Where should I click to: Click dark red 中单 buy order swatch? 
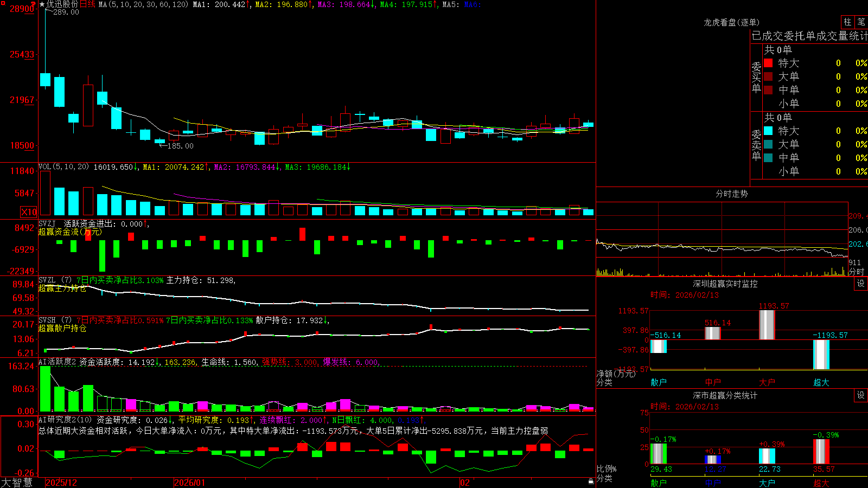[x=768, y=90]
